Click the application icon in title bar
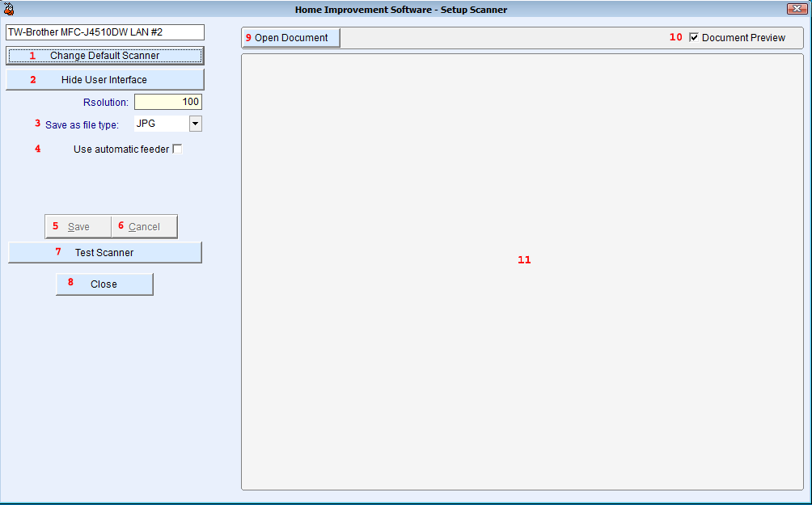The width and height of the screenshot is (812, 505). pos(8,9)
